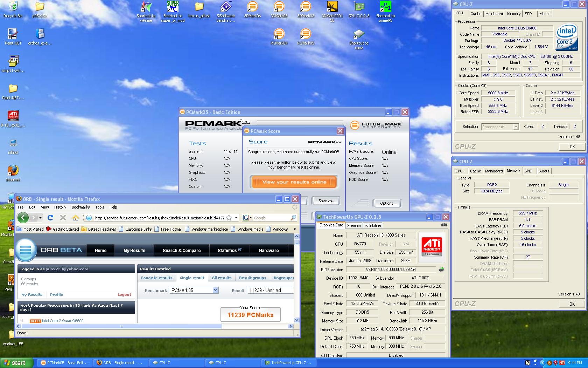This screenshot has height=368, width=588.
Task: Launch the PCMark05 desktop icon
Action: 306,37
